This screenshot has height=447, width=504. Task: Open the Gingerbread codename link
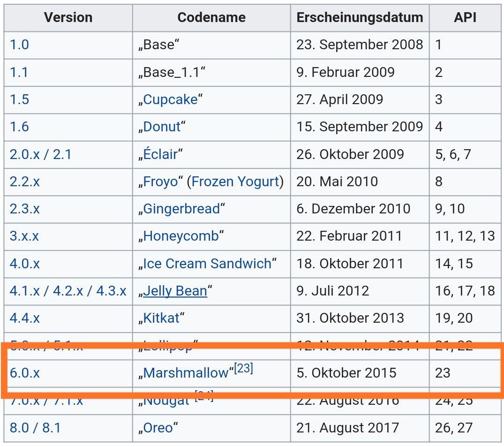tap(181, 209)
